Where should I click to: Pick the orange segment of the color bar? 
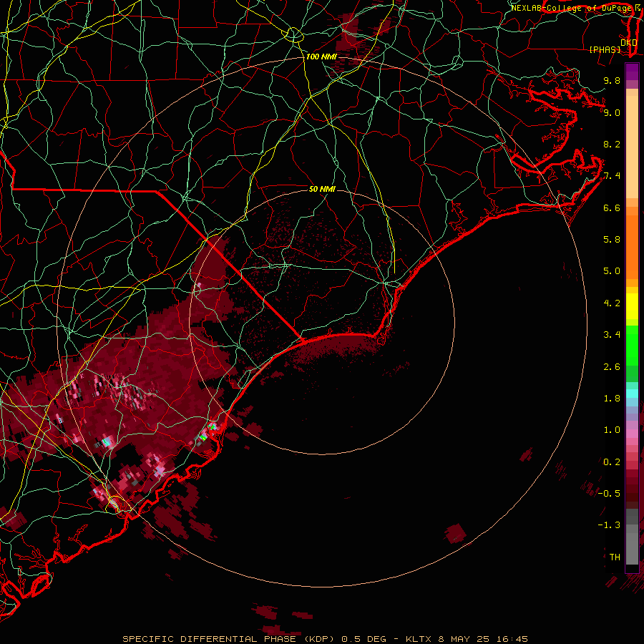[x=632, y=246]
